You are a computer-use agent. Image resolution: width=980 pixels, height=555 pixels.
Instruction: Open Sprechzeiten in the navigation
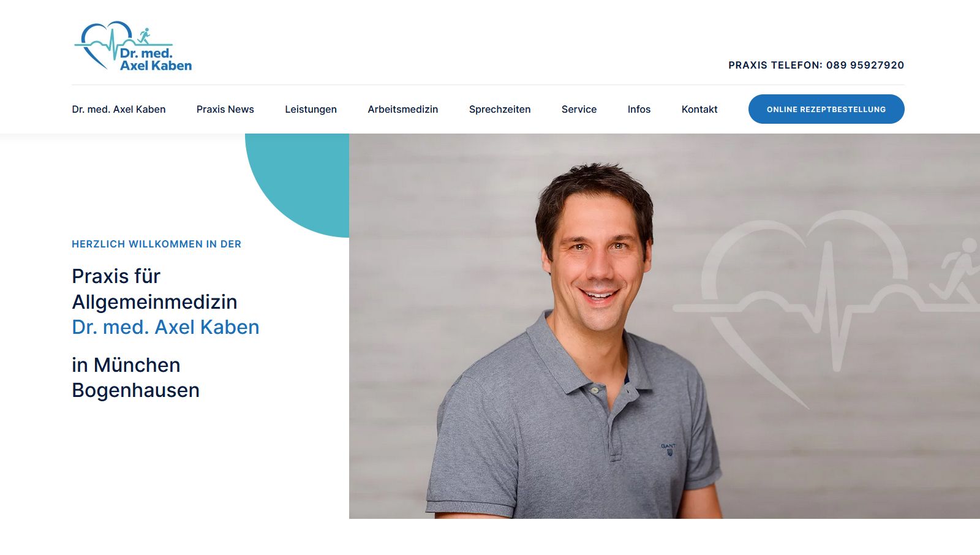point(500,109)
